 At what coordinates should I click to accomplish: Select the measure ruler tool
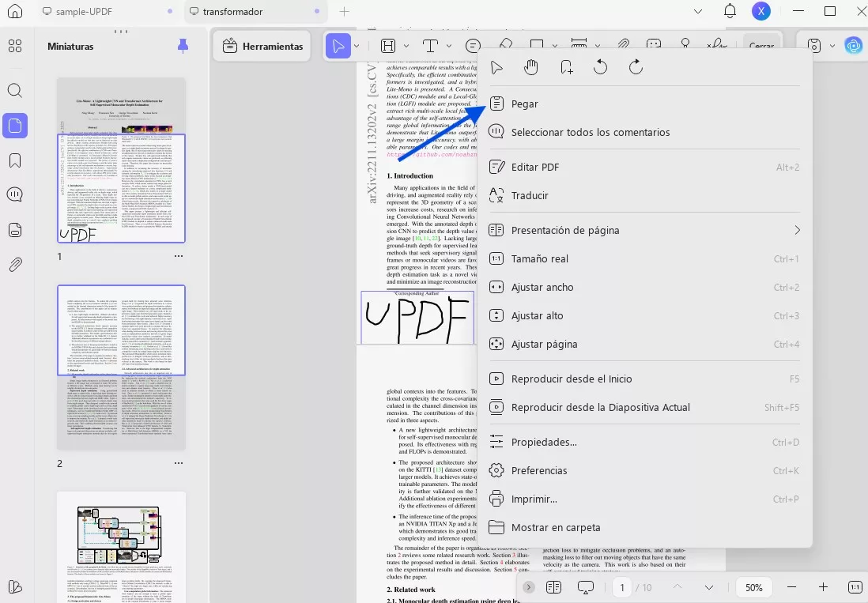click(579, 44)
